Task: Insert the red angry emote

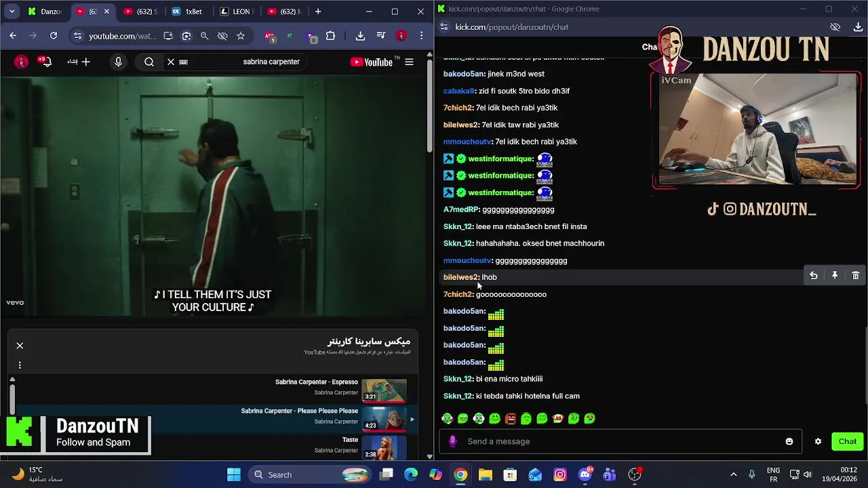Action: pyautogui.click(x=511, y=419)
